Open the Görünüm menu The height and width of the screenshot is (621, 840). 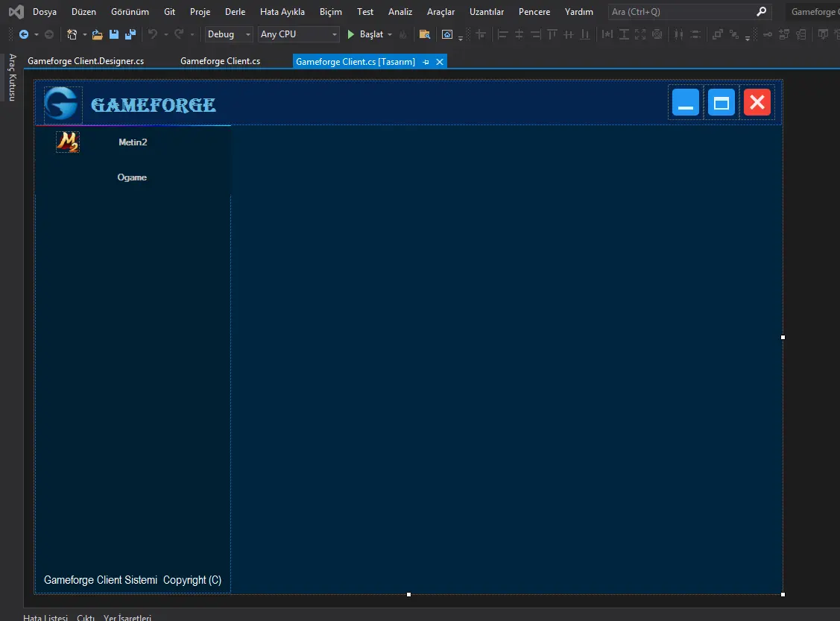[x=130, y=12]
